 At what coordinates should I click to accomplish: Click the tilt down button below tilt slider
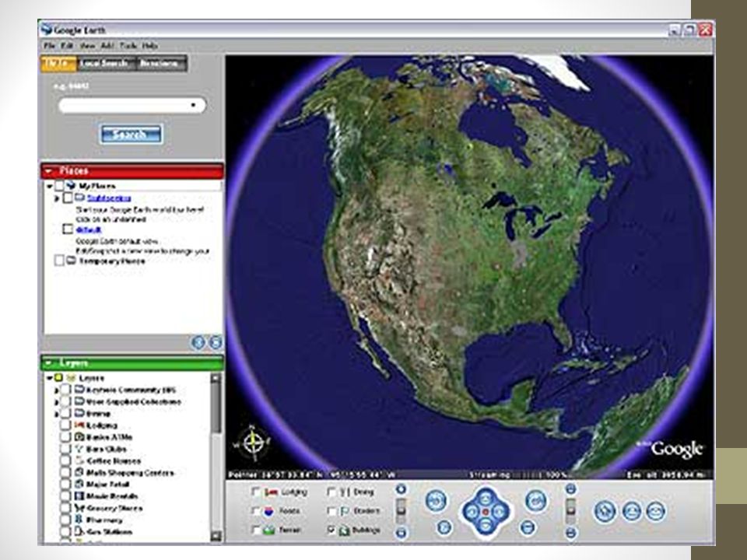click(x=570, y=532)
